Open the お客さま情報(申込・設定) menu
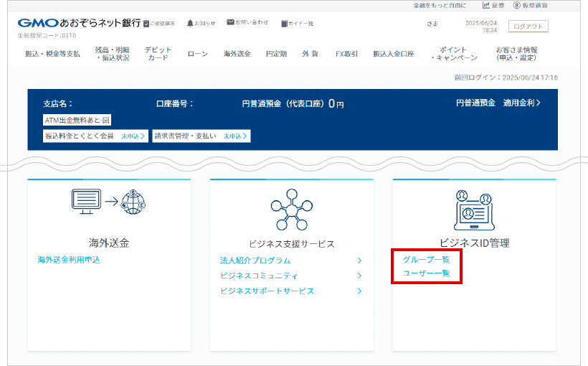 tap(516, 54)
